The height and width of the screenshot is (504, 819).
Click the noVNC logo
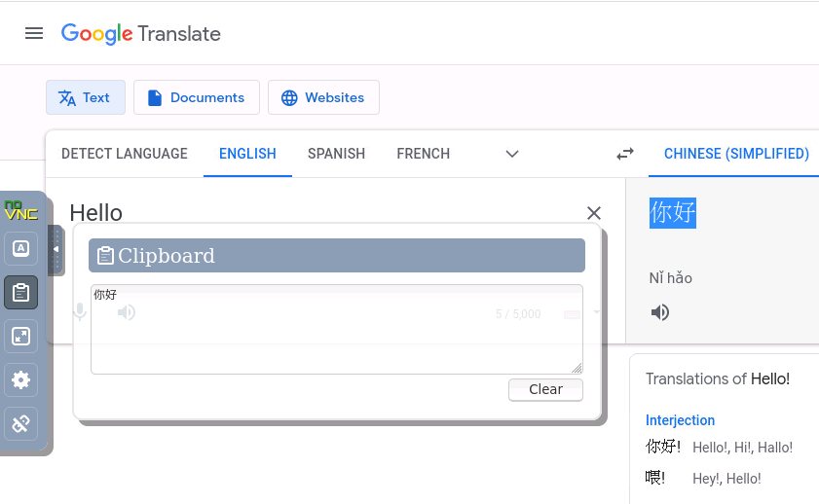[20, 210]
